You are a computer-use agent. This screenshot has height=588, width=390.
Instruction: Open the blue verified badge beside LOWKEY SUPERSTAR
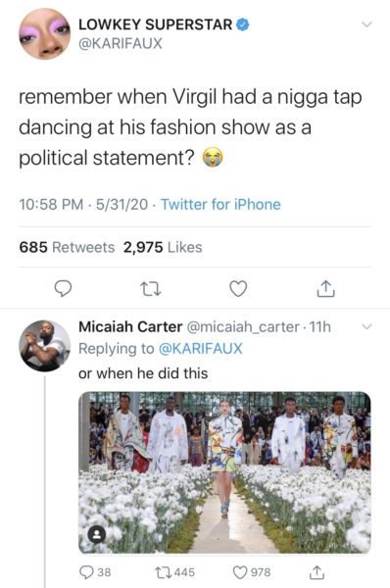(x=243, y=24)
